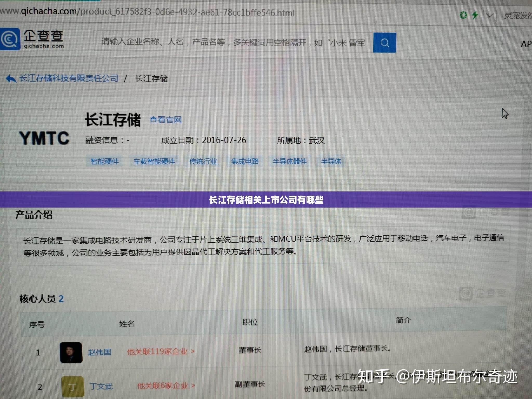The height and width of the screenshot is (399, 532).
Task: Click the 职位 column header
Action: pyautogui.click(x=250, y=322)
